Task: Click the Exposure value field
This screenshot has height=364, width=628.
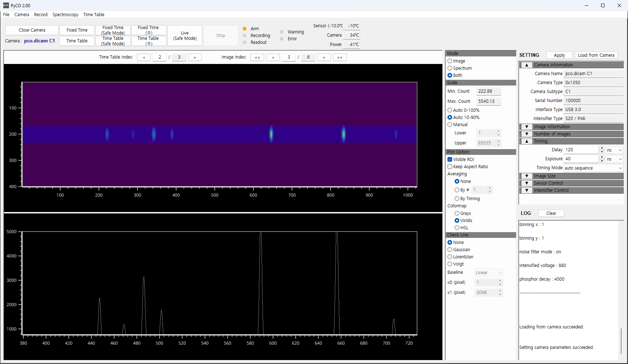Action: 581,159
